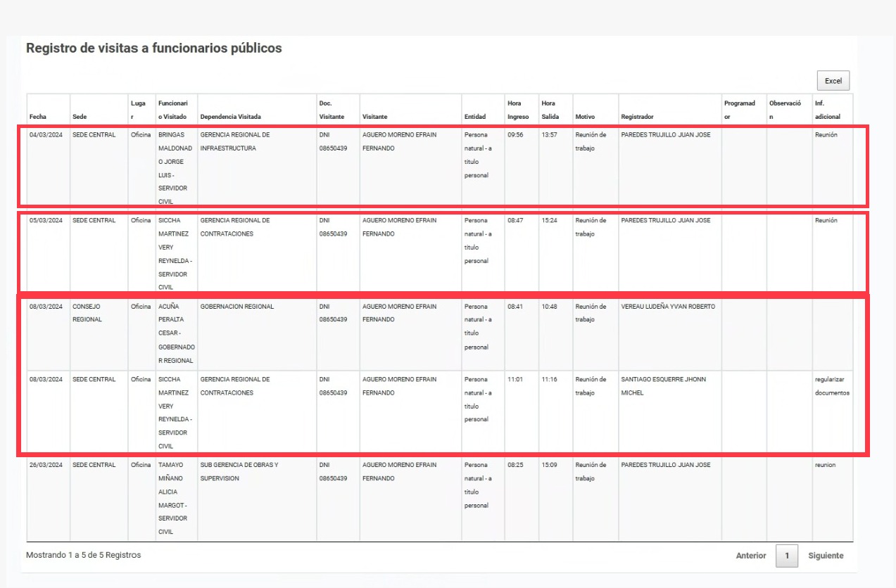The width and height of the screenshot is (896, 588).
Task: Select the row dated 26/03/2024
Action: pyautogui.click(x=439, y=499)
